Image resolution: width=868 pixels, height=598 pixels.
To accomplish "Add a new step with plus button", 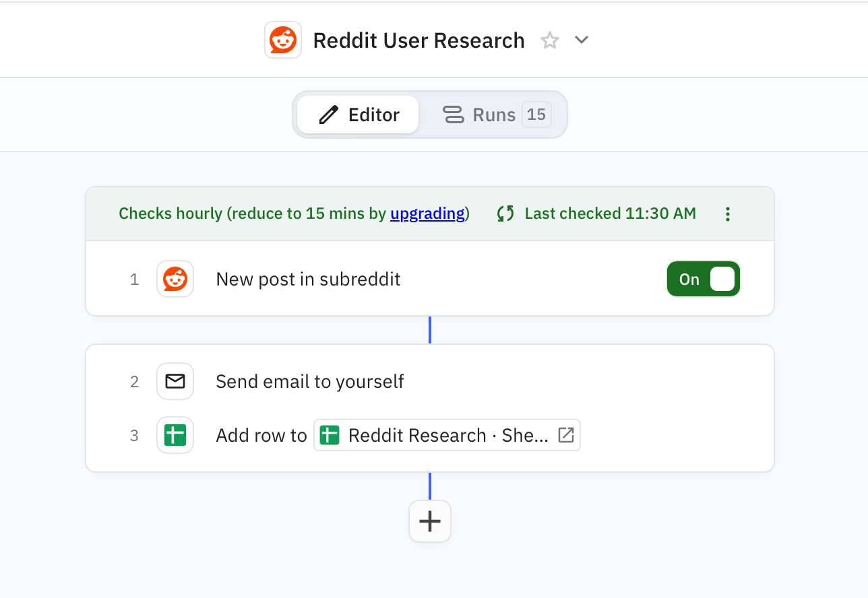I will click(x=430, y=521).
